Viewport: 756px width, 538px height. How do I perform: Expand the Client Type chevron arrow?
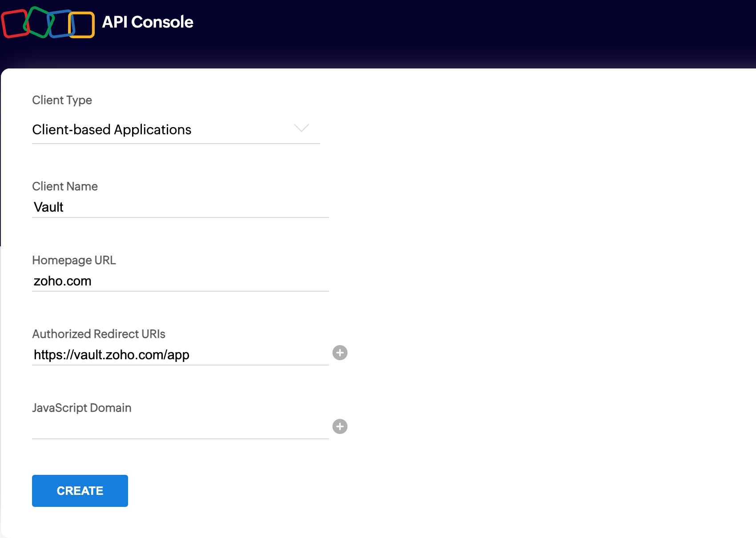[x=302, y=128]
